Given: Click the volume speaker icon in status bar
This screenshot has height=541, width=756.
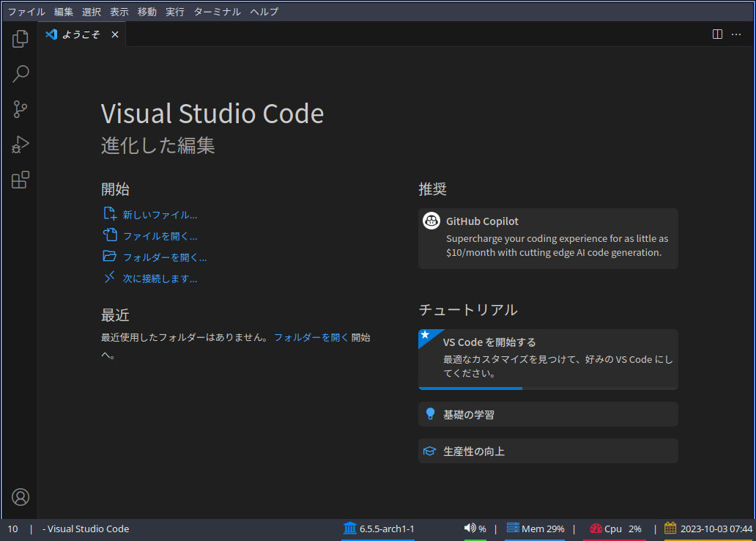Looking at the screenshot, I should point(470,528).
